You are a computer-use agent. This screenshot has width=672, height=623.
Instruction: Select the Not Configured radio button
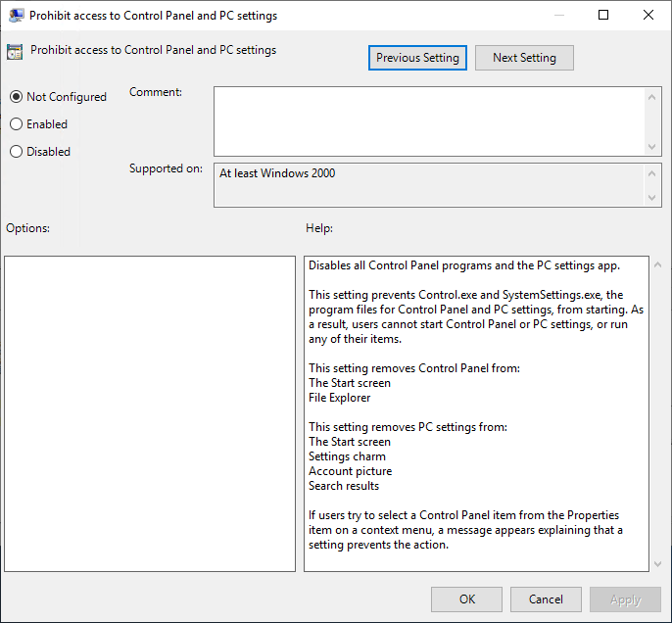point(16,97)
